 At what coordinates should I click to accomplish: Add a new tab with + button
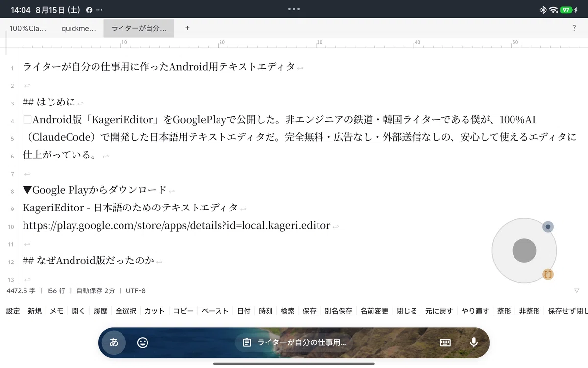187,28
